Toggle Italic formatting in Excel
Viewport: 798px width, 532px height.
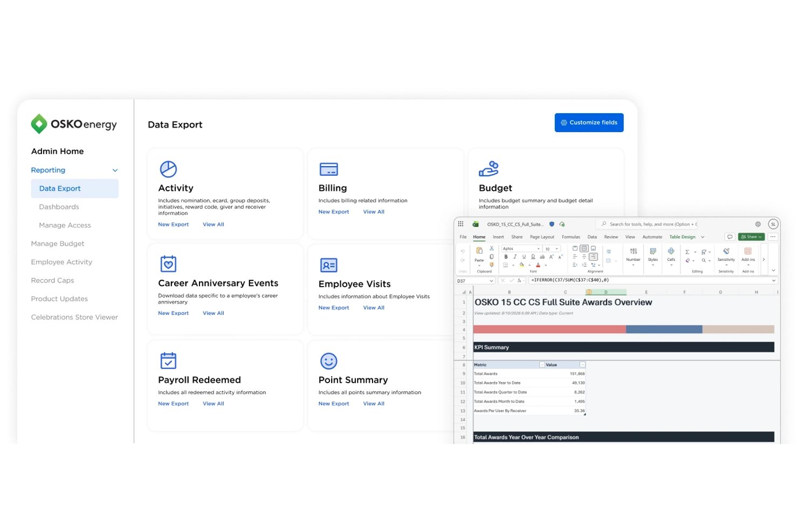(515, 257)
